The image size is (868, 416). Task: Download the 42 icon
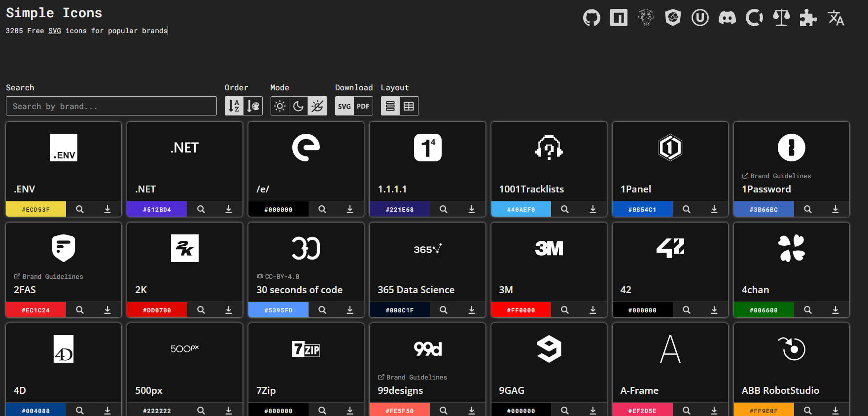pos(714,310)
